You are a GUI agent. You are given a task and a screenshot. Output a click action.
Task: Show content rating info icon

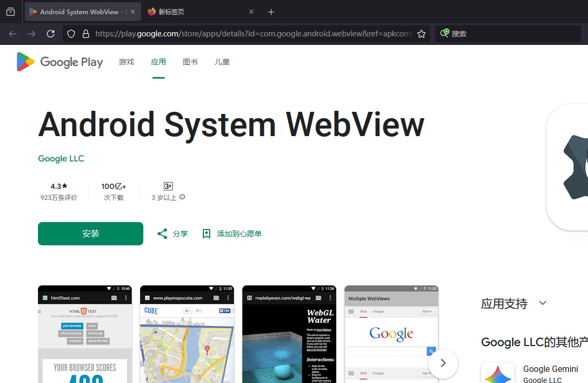pyautogui.click(x=182, y=197)
